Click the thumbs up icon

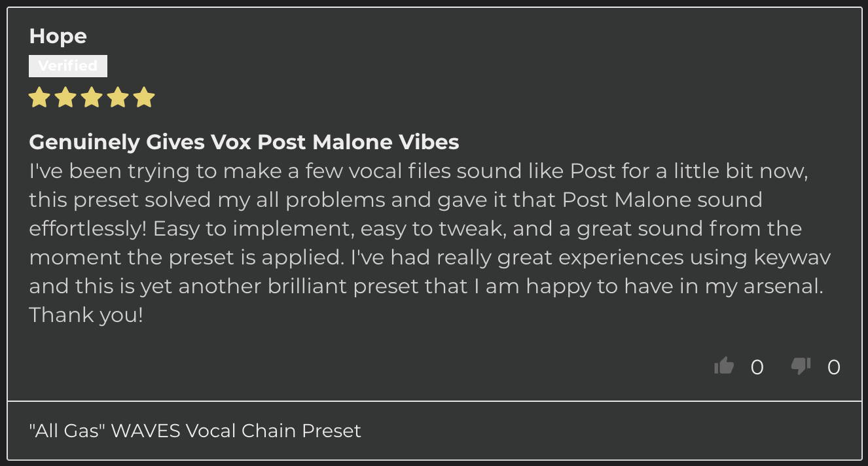pos(724,366)
